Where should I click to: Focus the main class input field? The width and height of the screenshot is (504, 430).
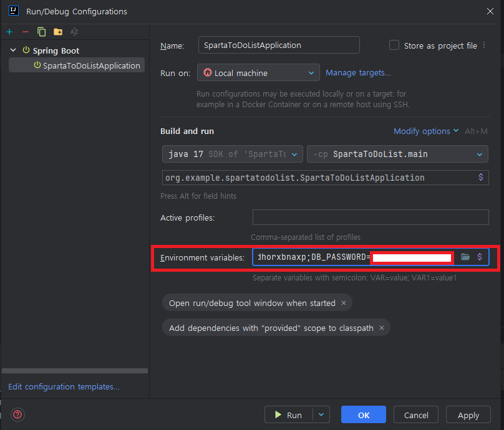pyautogui.click(x=325, y=177)
